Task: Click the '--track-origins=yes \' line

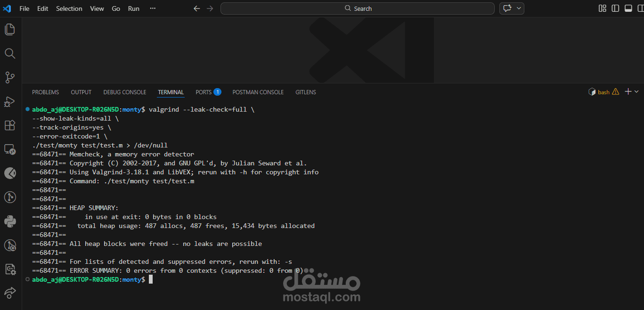Action: pos(72,127)
